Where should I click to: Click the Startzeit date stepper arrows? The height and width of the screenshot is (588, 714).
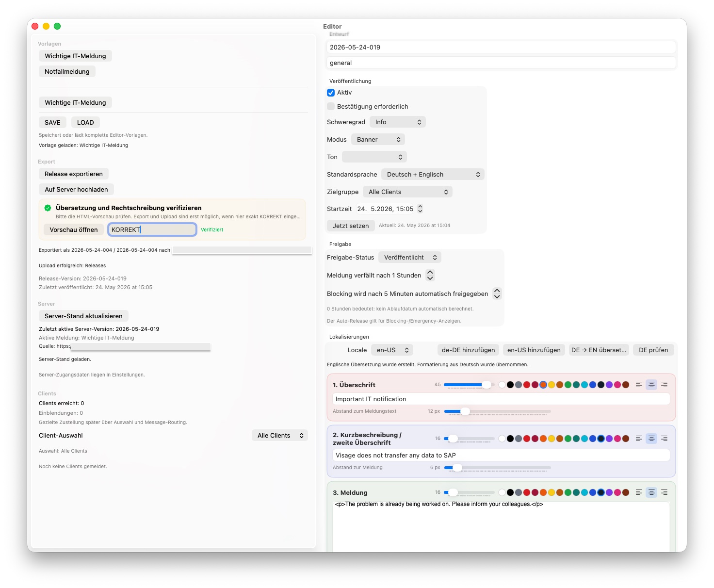point(420,209)
